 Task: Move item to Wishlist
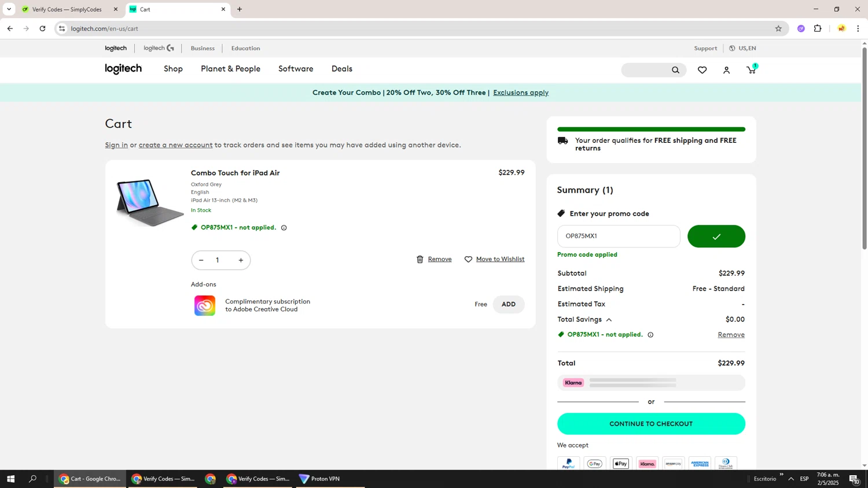tap(500, 259)
